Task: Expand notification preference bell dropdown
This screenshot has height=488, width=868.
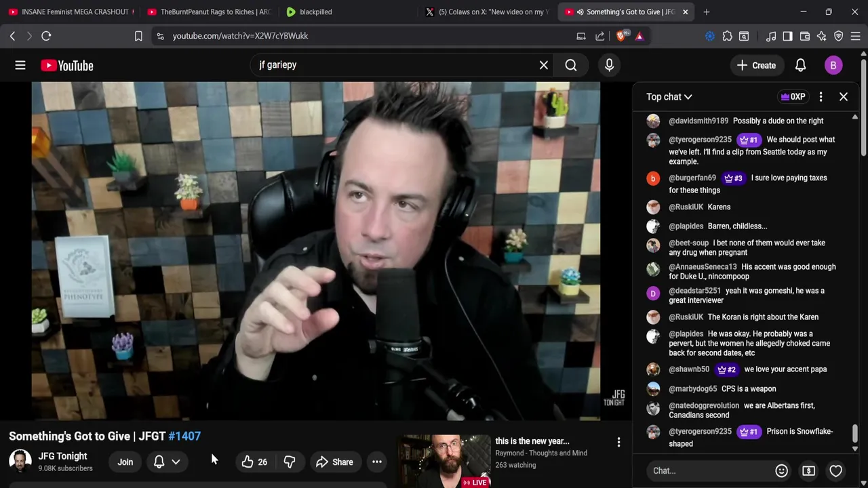Action: coord(167,462)
